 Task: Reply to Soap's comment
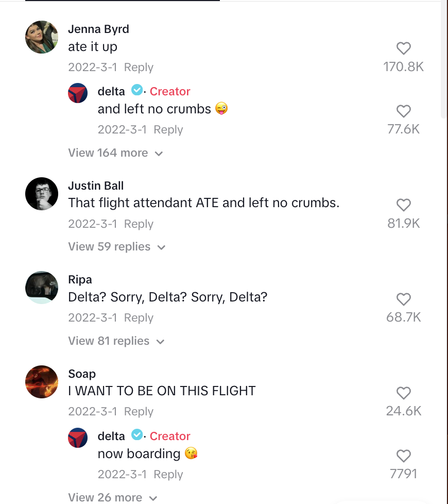[138, 411]
